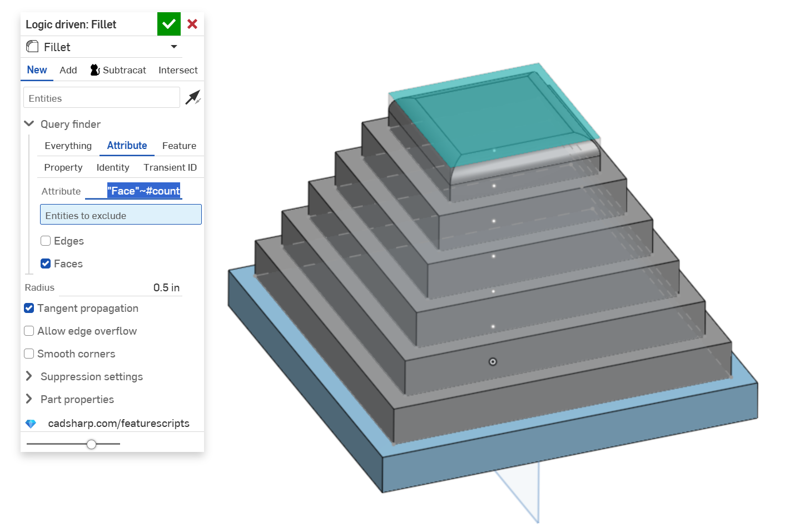Click the Radius value 0.5 in
Image resolution: width=805 pixels, height=532 pixels.
click(166, 287)
